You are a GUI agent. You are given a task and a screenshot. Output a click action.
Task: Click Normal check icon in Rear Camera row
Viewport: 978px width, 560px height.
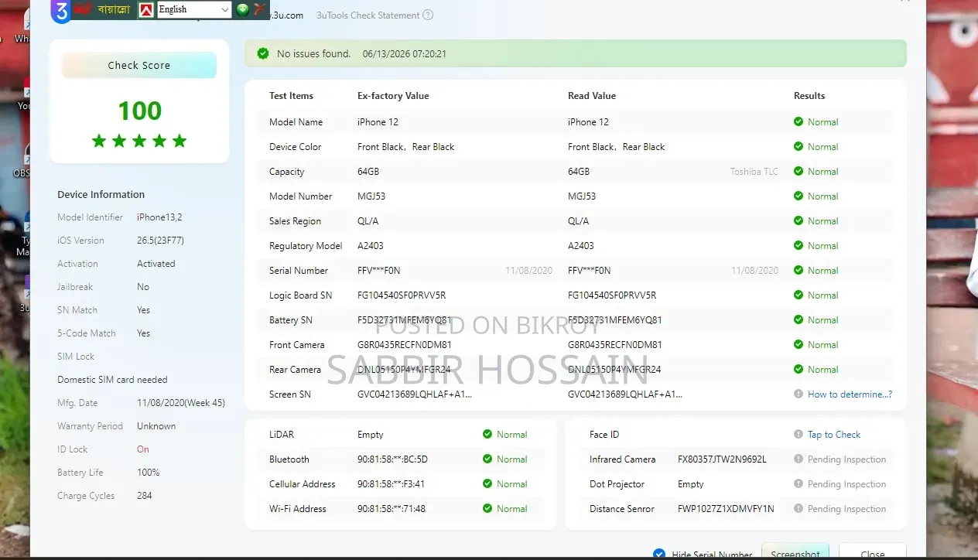click(x=798, y=369)
